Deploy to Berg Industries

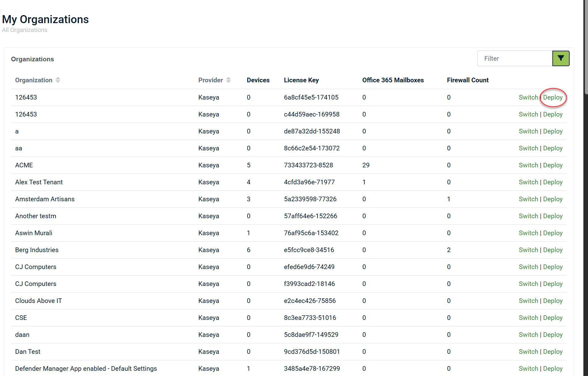[x=553, y=250]
